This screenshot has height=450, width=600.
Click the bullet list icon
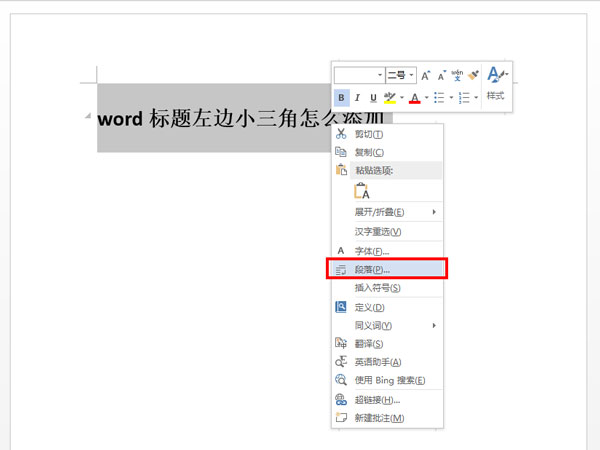point(441,98)
